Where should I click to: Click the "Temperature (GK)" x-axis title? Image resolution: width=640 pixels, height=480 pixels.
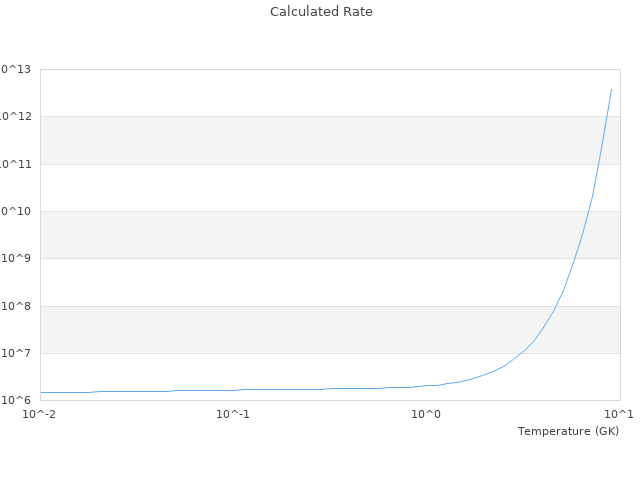coord(568,431)
